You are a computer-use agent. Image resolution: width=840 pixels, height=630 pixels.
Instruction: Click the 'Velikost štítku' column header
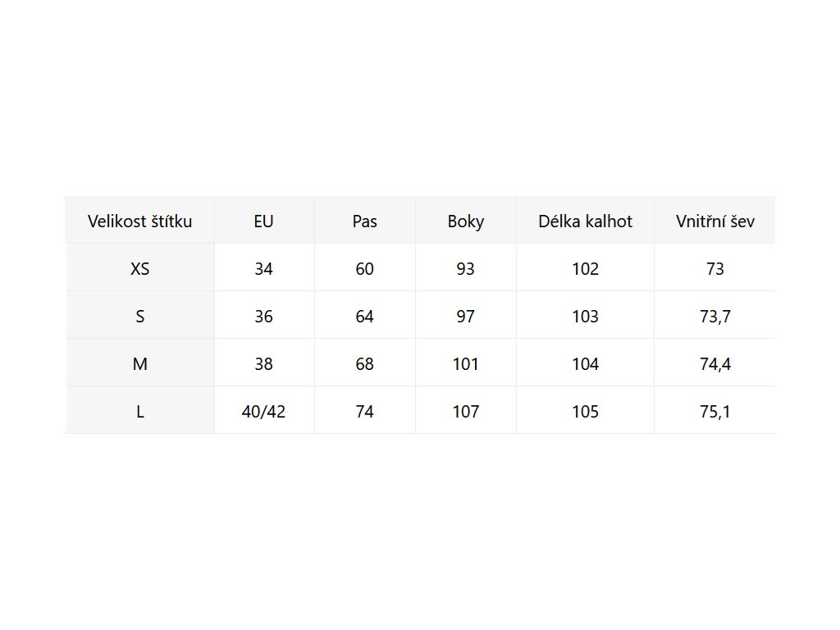pos(139,221)
